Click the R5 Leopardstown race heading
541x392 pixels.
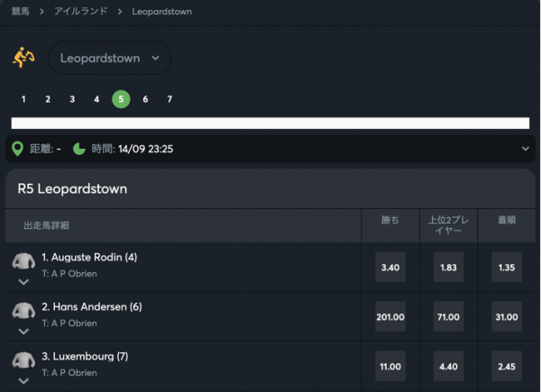[x=72, y=189]
